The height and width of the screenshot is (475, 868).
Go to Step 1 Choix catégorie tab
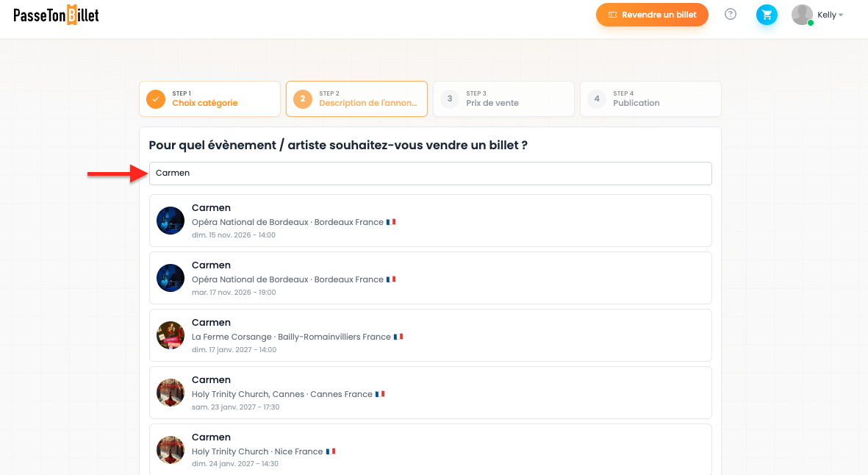[209, 99]
